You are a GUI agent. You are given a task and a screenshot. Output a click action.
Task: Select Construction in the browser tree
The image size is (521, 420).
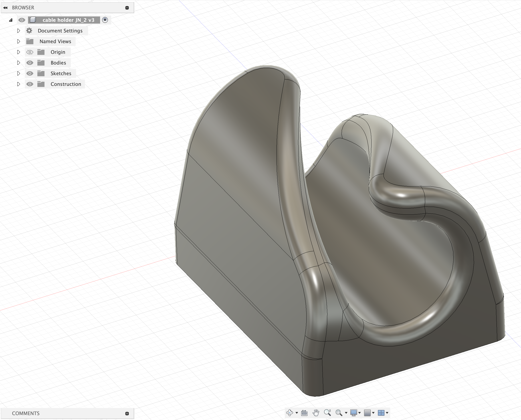[66, 84]
